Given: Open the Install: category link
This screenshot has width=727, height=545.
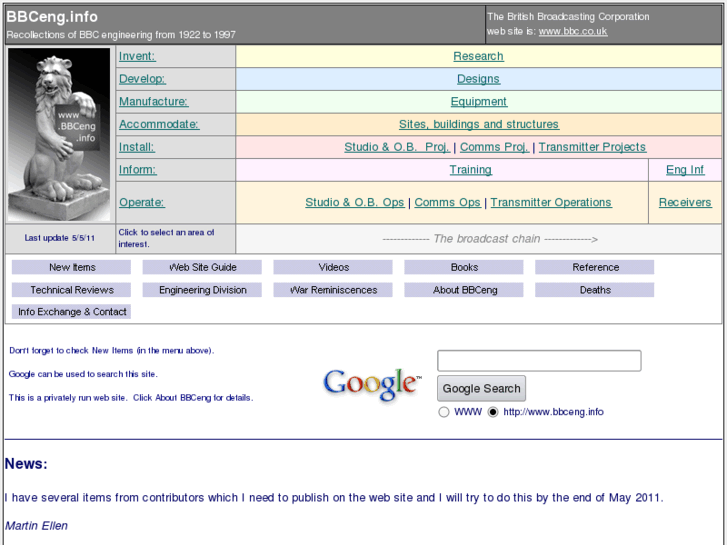Looking at the screenshot, I should [x=137, y=147].
